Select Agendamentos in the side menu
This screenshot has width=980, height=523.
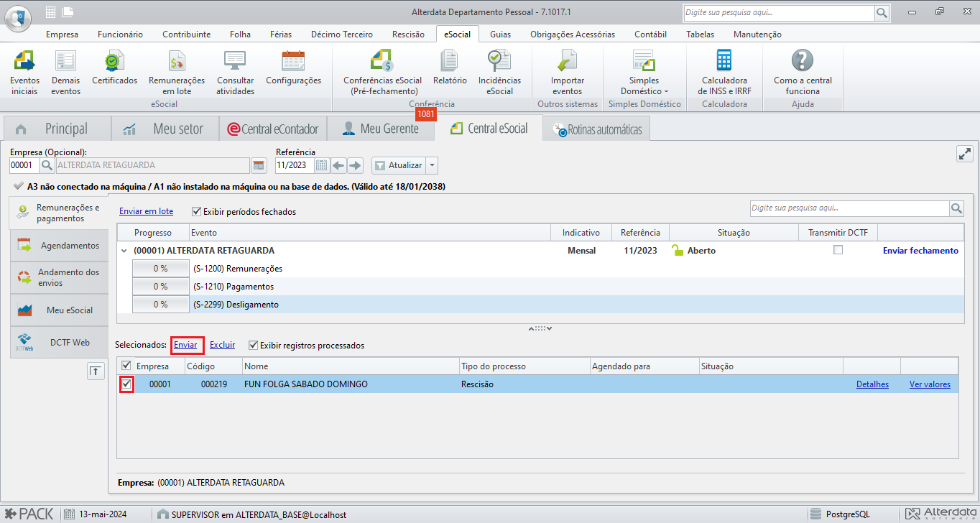point(59,246)
